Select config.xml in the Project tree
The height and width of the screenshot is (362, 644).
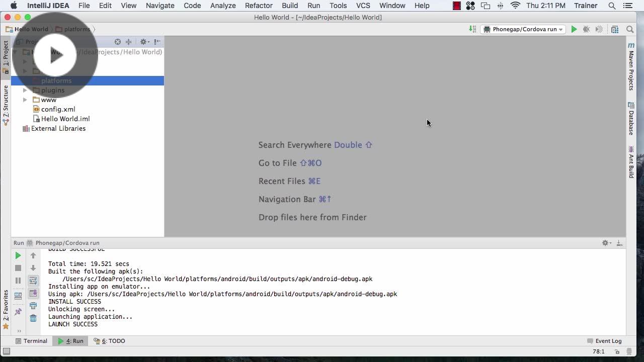(57, 109)
